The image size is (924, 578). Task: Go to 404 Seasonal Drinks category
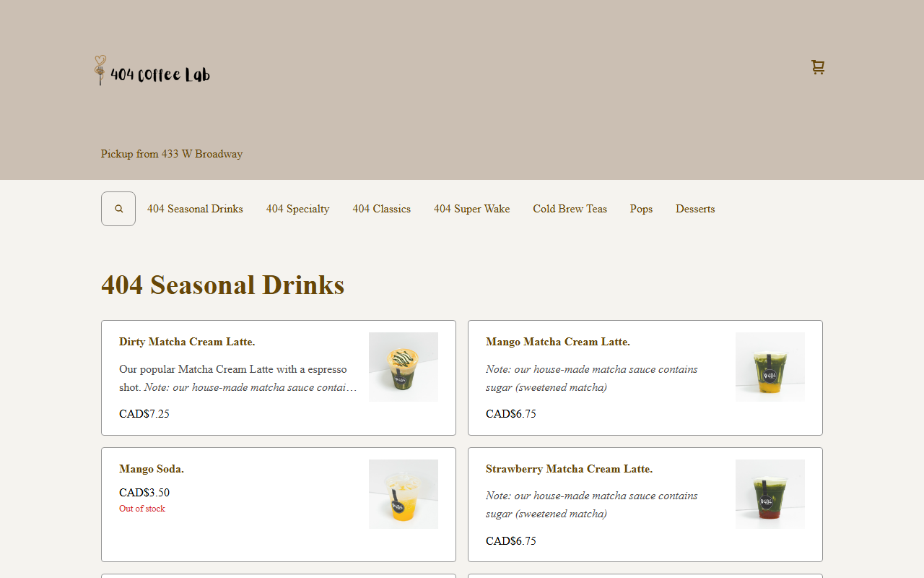point(195,209)
